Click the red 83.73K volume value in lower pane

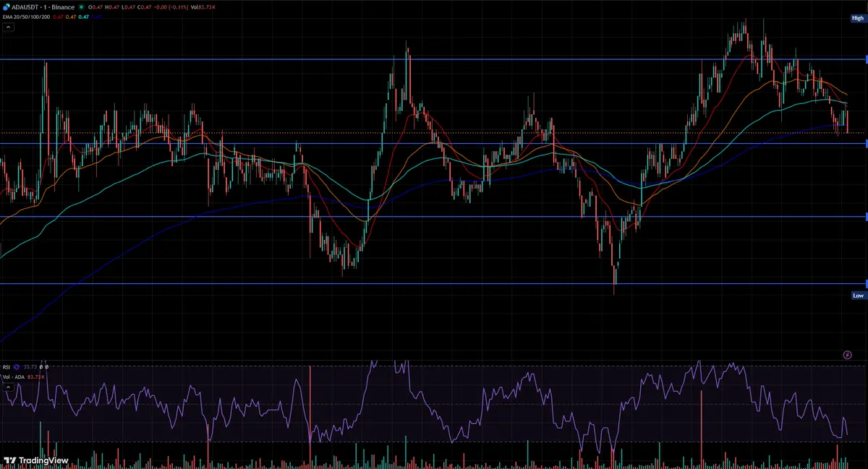36,377
